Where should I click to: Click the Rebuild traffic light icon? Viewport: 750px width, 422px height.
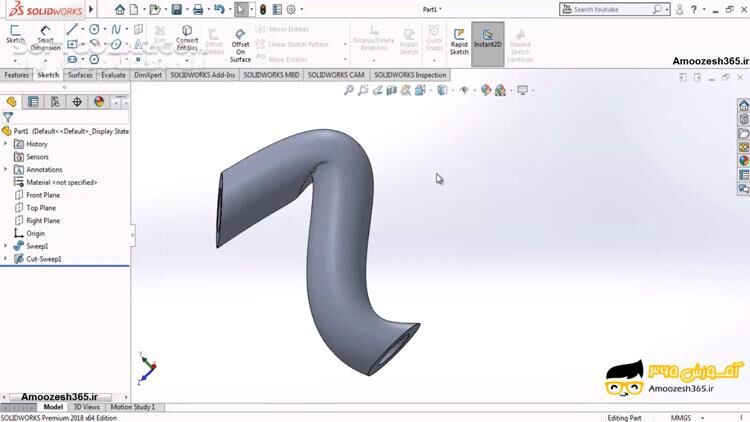[263, 9]
